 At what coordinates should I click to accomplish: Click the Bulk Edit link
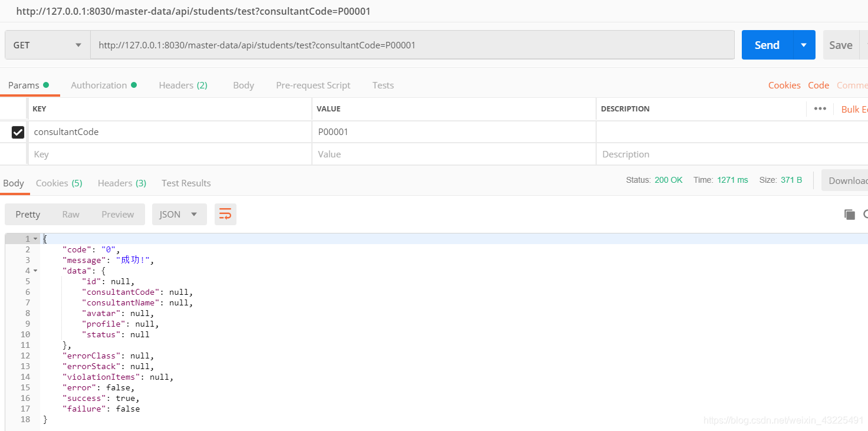[x=854, y=109]
